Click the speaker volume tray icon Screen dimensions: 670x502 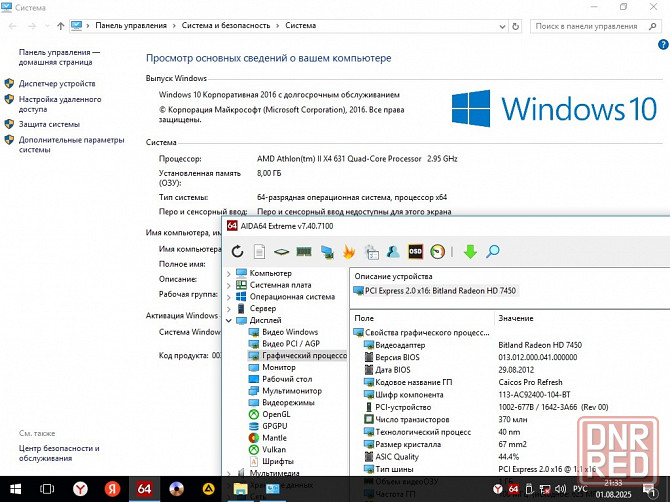click(560, 489)
